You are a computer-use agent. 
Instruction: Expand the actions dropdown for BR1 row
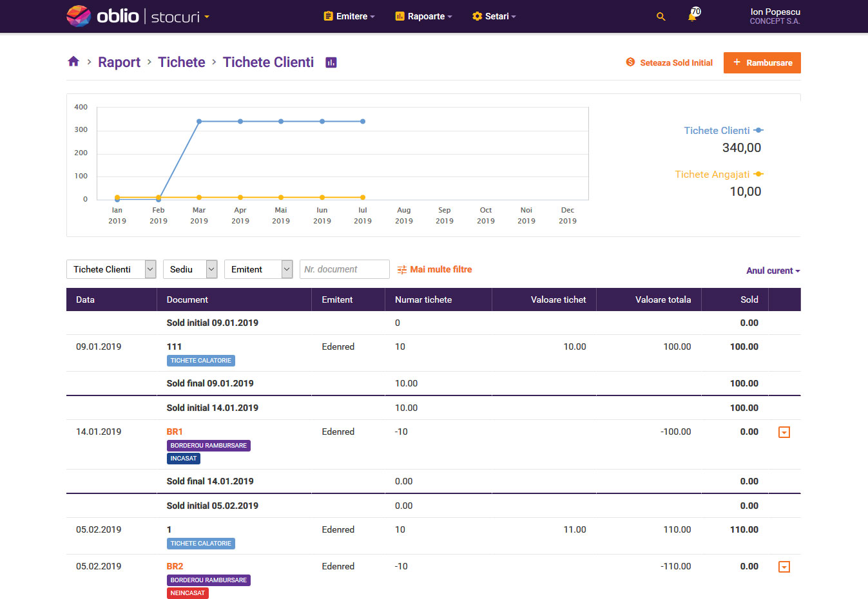tap(784, 432)
